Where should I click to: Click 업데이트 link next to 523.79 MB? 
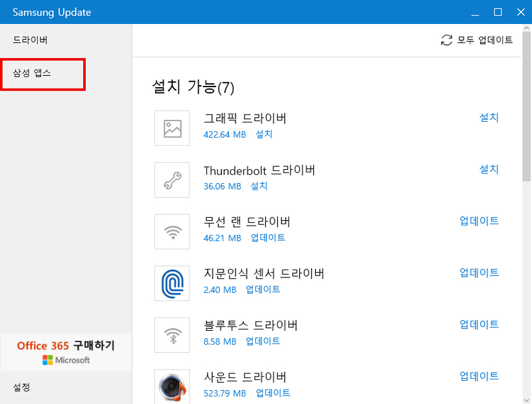click(x=273, y=393)
